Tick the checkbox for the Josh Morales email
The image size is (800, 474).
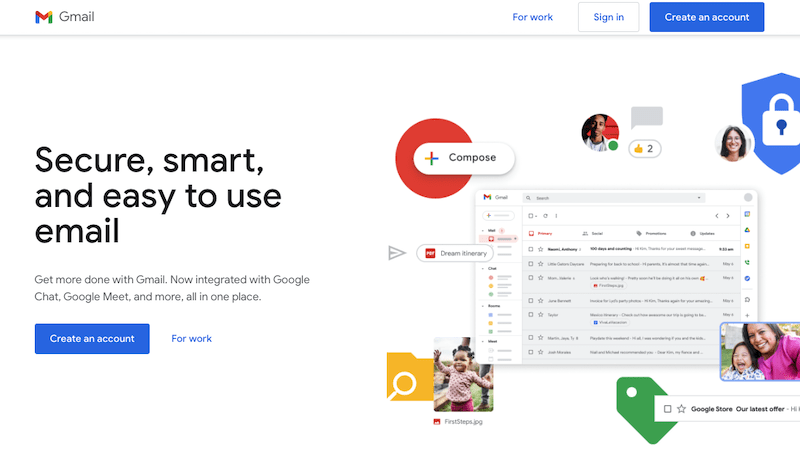[531, 352]
